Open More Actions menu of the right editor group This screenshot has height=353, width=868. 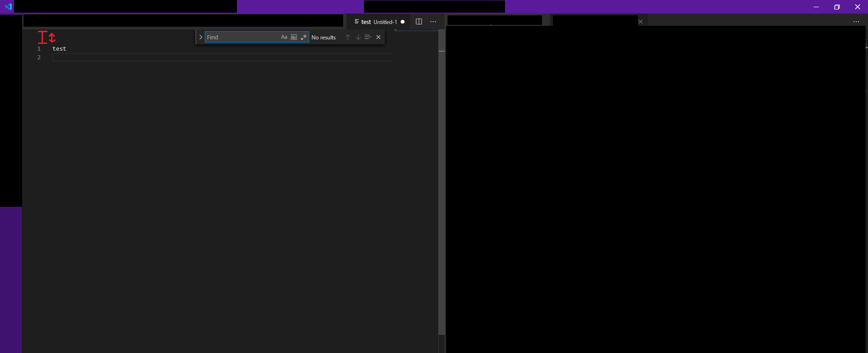(x=856, y=22)
